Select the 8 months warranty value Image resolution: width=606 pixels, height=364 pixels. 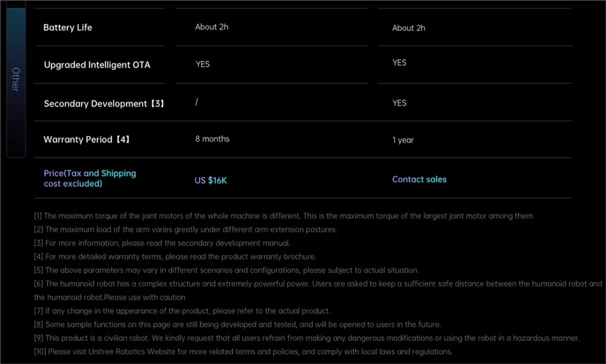[x=212, y=139]
